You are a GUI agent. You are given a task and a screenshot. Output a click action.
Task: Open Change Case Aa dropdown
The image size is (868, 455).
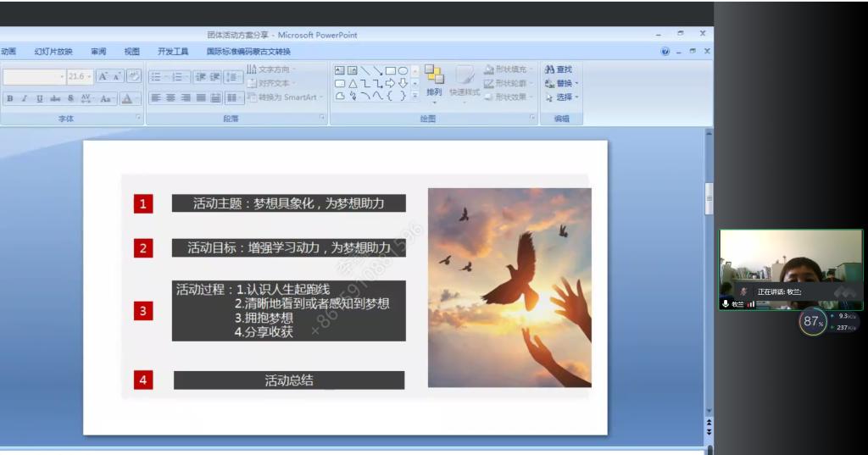click(x=106, y=98)
